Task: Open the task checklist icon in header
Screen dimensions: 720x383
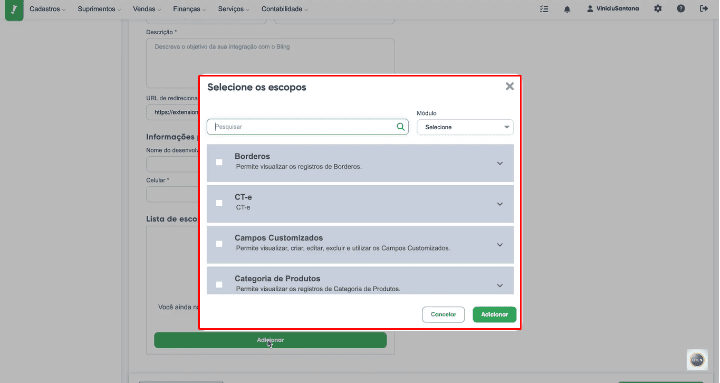Action: pos(544,9)
